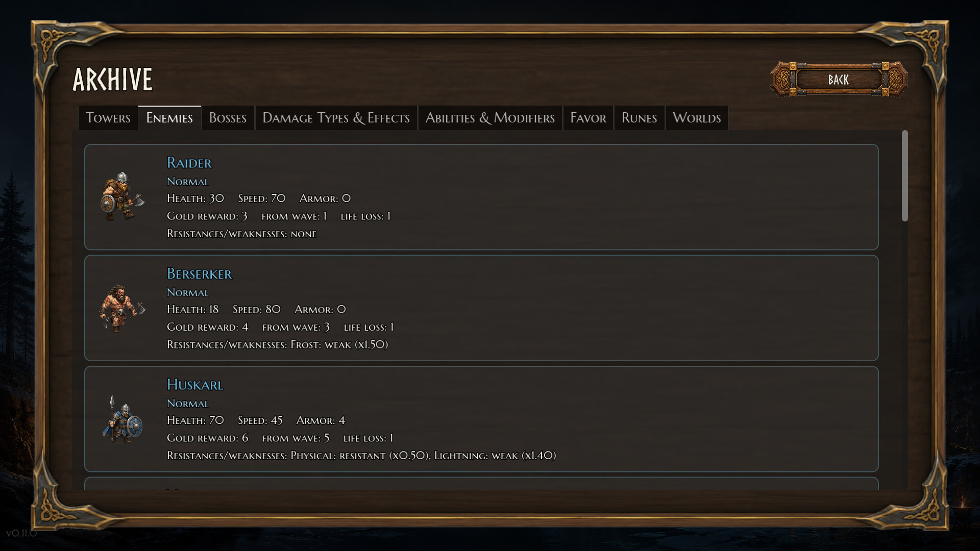
Task: Click Berserker's 'from wave: 3' text
Action: [x=296, y=327]
